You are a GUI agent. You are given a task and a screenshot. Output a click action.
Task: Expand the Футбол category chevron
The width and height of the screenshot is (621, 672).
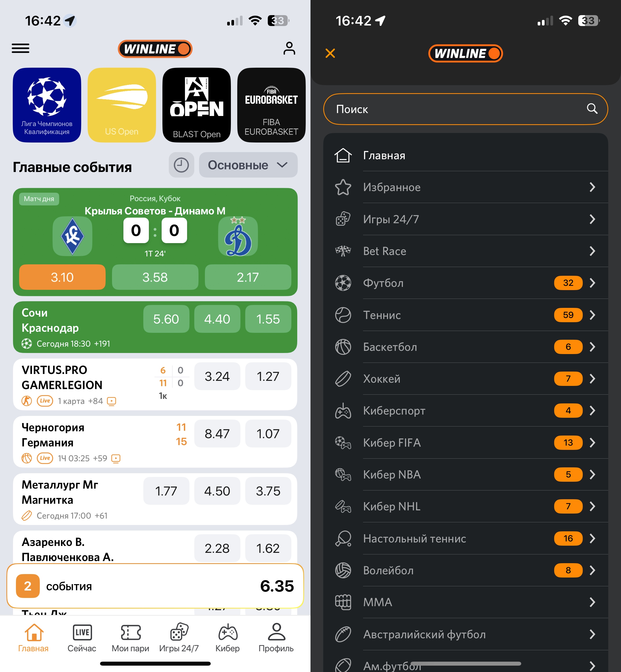tap(592, 283)
